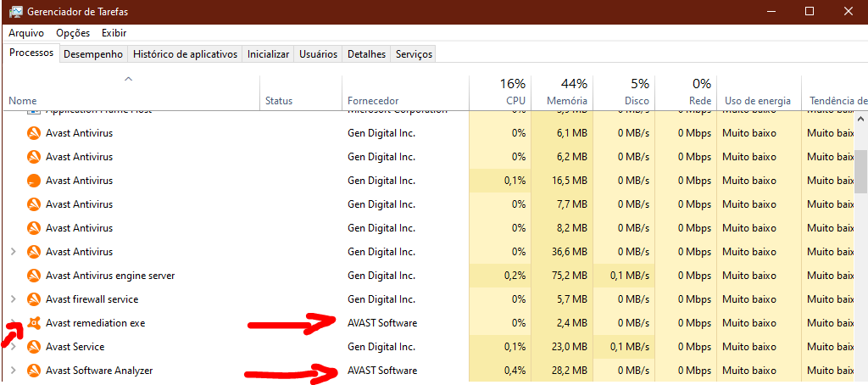Screen dimensions: 868x385
Task: Switch to the Processos tab
Action: [31, 53]
